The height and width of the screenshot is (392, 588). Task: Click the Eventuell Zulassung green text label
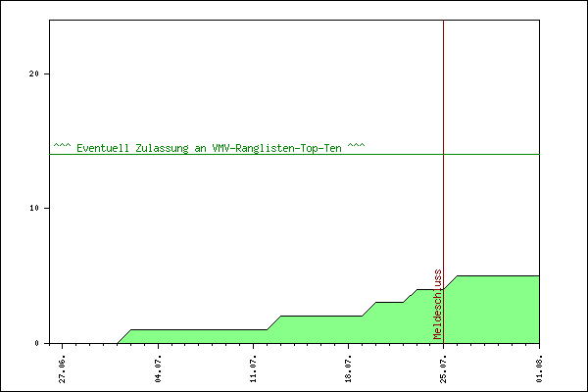210,148
